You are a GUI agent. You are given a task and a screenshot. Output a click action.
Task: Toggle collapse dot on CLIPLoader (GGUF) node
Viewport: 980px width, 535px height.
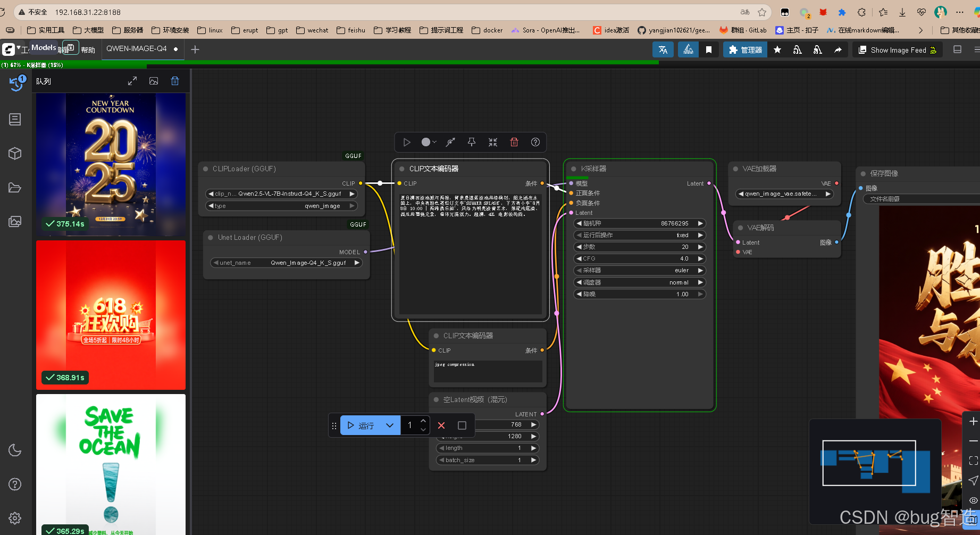coord(205,169)
